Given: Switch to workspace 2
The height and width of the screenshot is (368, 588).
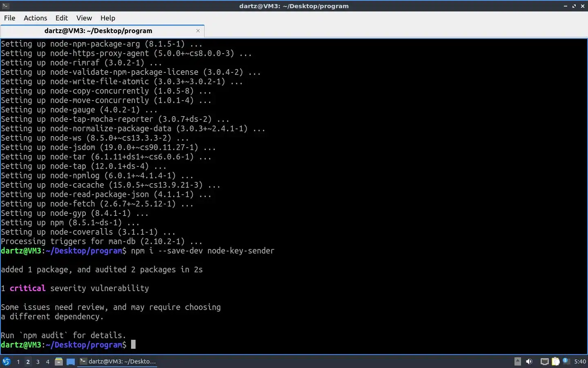Looking at the screenshot, I should [28, 361].
